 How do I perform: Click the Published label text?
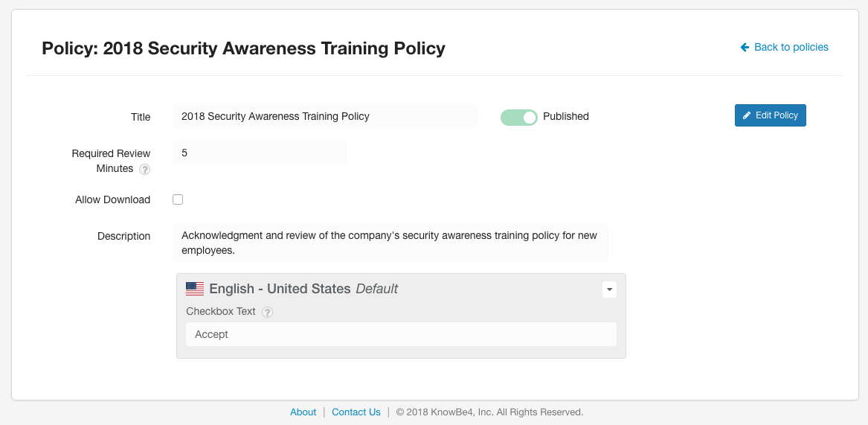566,116
